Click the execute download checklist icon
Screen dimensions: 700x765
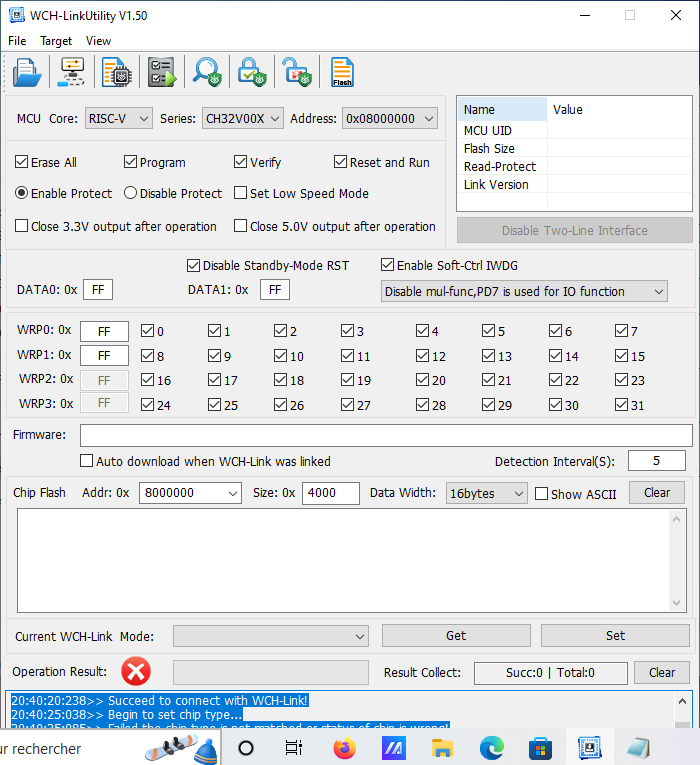161,72
